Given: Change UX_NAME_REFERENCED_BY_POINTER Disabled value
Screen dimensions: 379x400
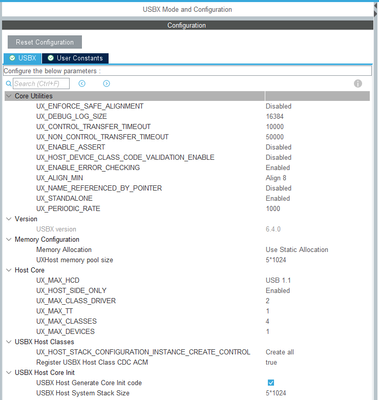Looking at the screenshot, I should [278, 188].
